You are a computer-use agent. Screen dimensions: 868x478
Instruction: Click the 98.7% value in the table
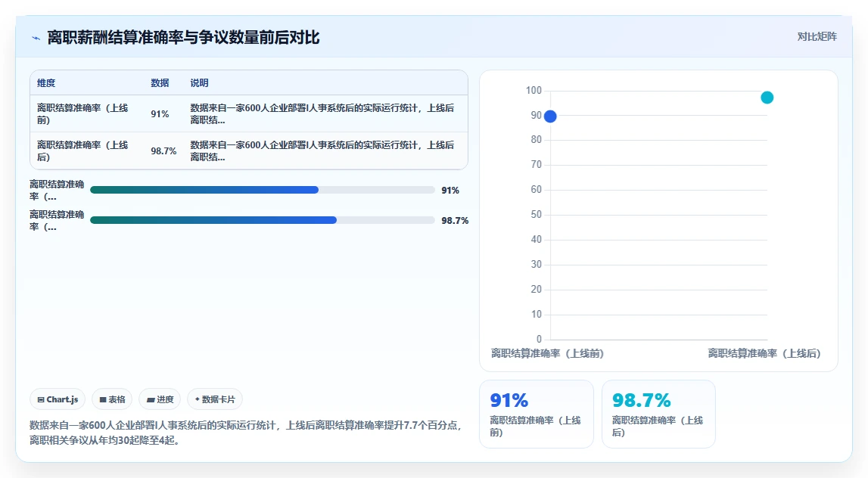click(x=164, y=151)
